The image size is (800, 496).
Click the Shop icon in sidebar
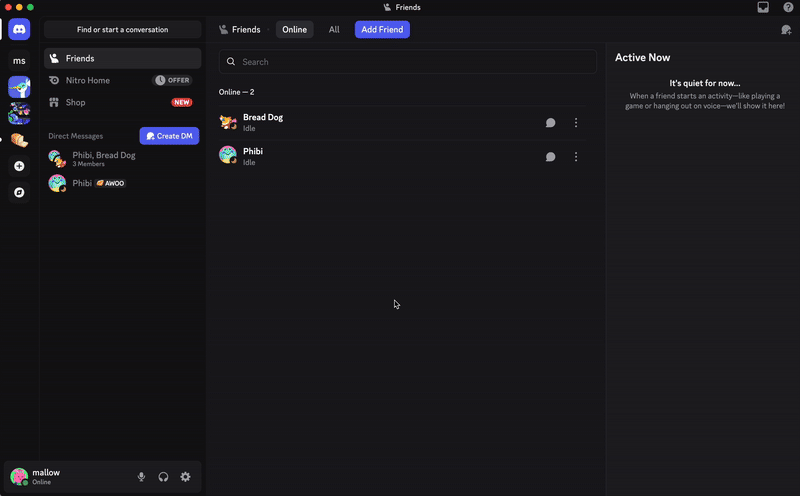point(54,102)
